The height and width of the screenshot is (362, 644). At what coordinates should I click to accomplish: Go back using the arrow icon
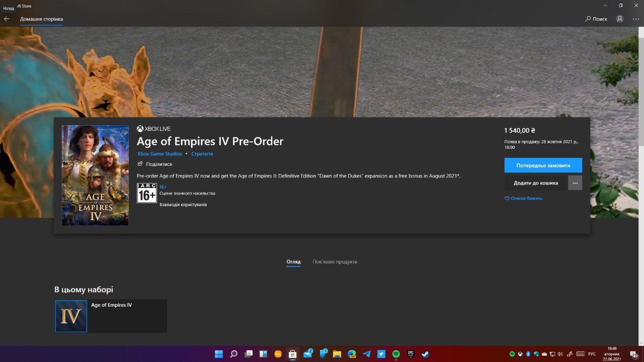coord(7,19)
